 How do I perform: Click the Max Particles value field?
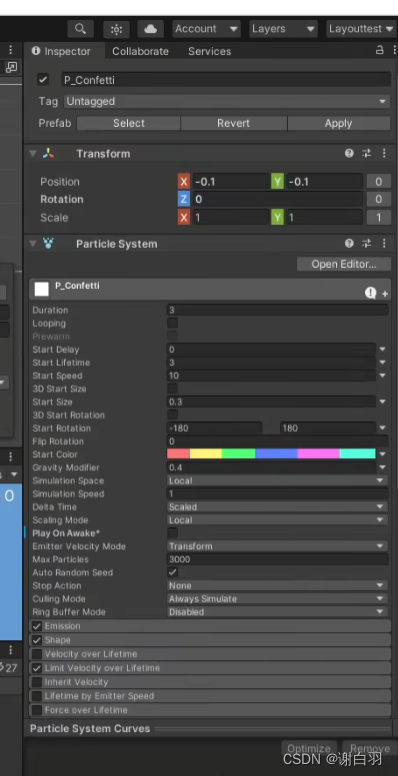[x=277, y=559]
